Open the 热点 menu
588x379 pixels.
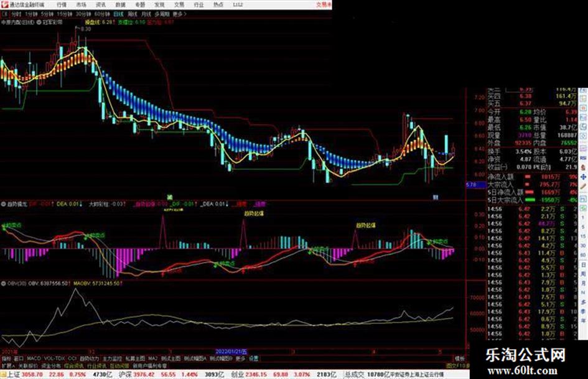click(x=218, y=5)
